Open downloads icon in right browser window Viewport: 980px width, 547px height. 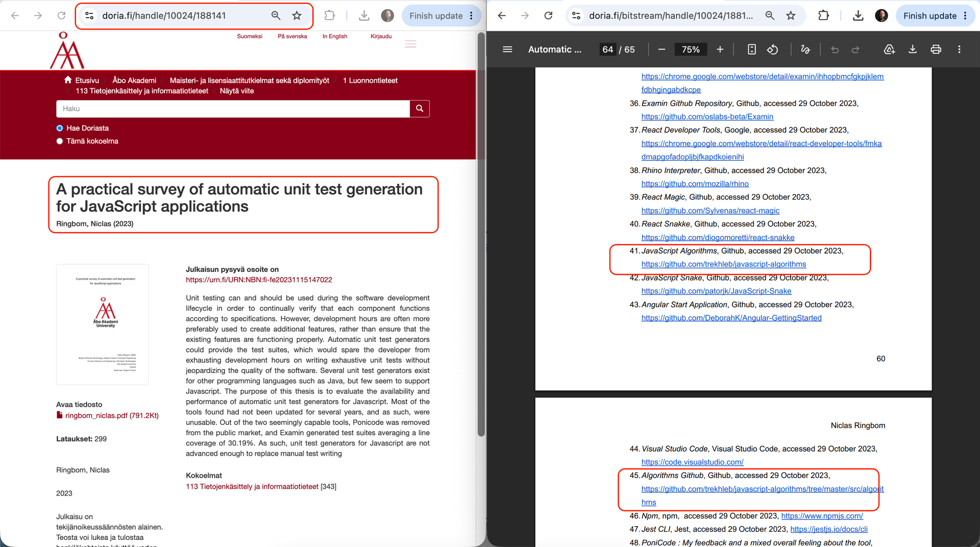click(858, 15)
